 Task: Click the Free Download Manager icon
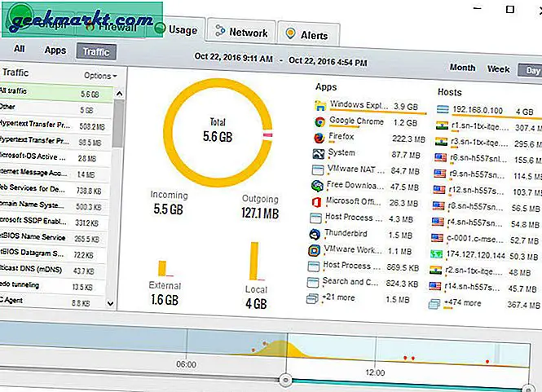[318, 185]
